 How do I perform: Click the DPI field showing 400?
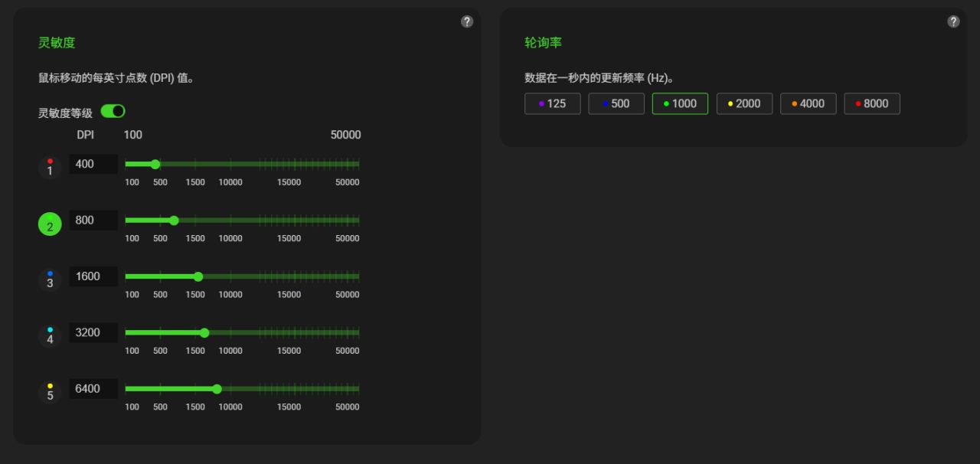pos(93,164)
